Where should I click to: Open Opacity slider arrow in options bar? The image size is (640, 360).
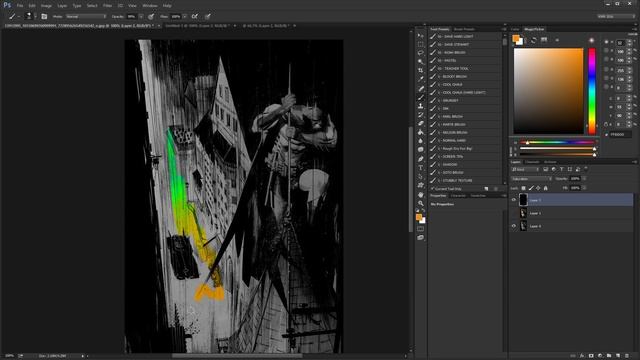[141, 16]
